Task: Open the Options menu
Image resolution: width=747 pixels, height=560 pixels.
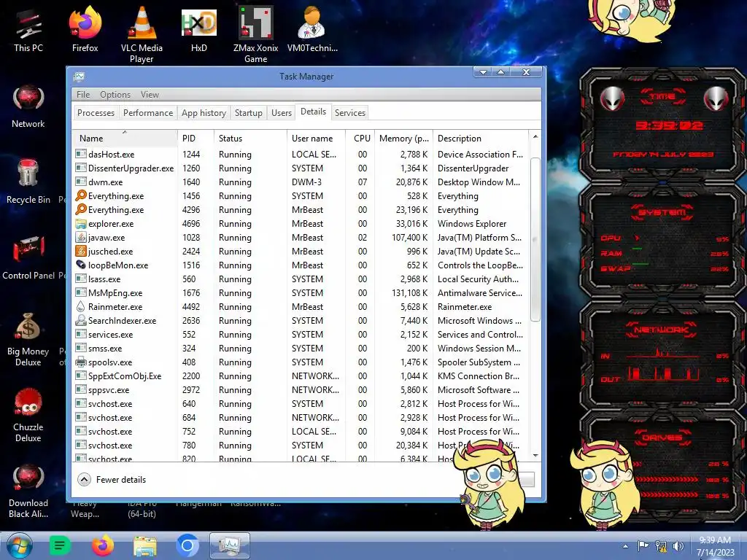Action: pos(115,94)
